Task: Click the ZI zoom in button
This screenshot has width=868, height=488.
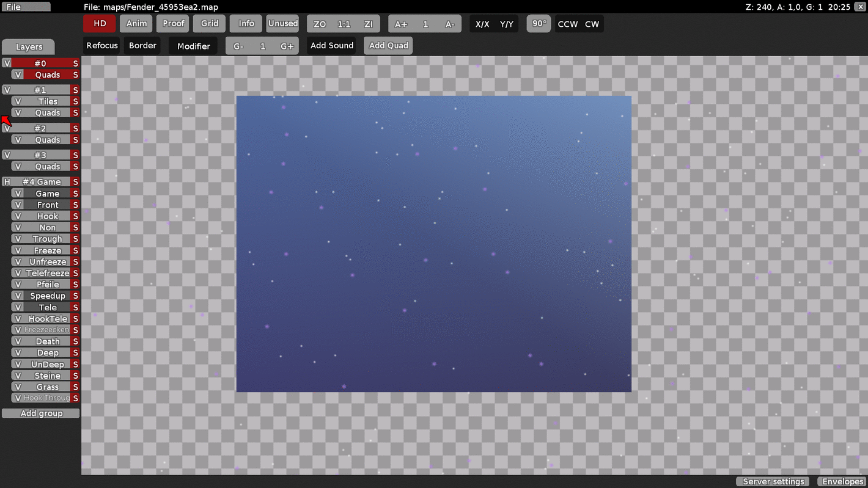Action: pyautogui.click(x=368, y=24)
